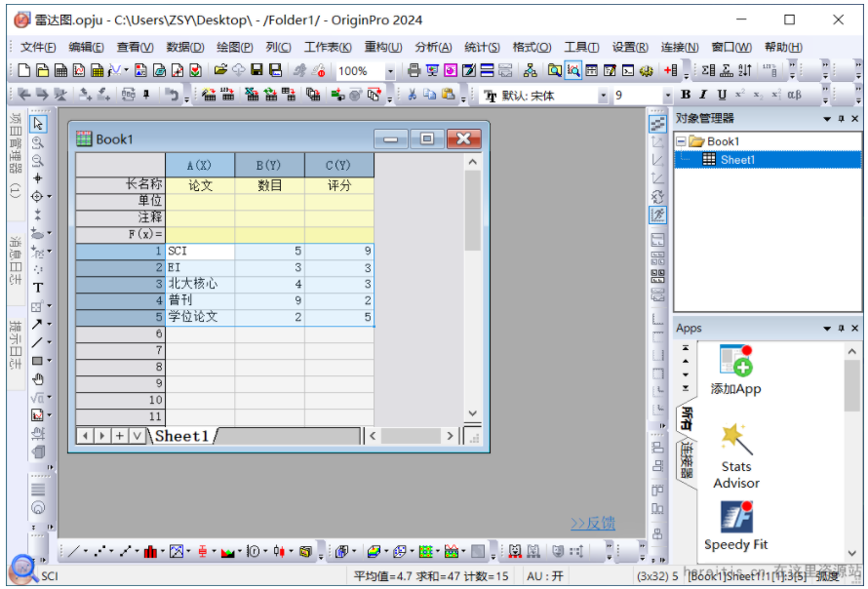Pin the 对象管理器 panel

pos(842,118)
